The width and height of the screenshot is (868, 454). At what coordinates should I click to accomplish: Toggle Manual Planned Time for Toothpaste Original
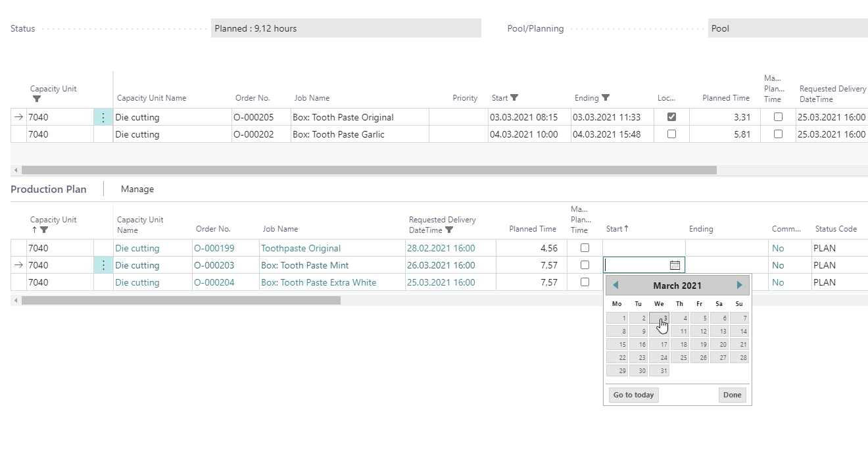pyautogui.click(x=585, y=247)
